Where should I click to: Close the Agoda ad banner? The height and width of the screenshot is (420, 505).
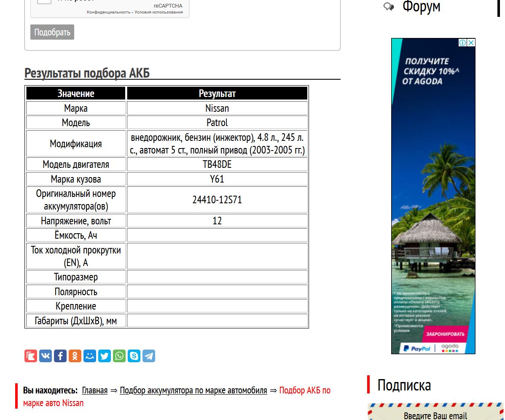click(471, 43)
